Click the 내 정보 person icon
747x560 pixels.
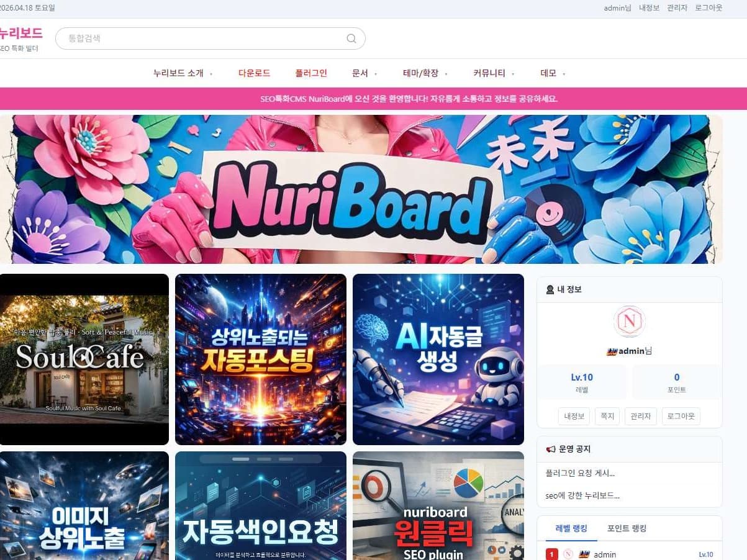coord(550,289)
